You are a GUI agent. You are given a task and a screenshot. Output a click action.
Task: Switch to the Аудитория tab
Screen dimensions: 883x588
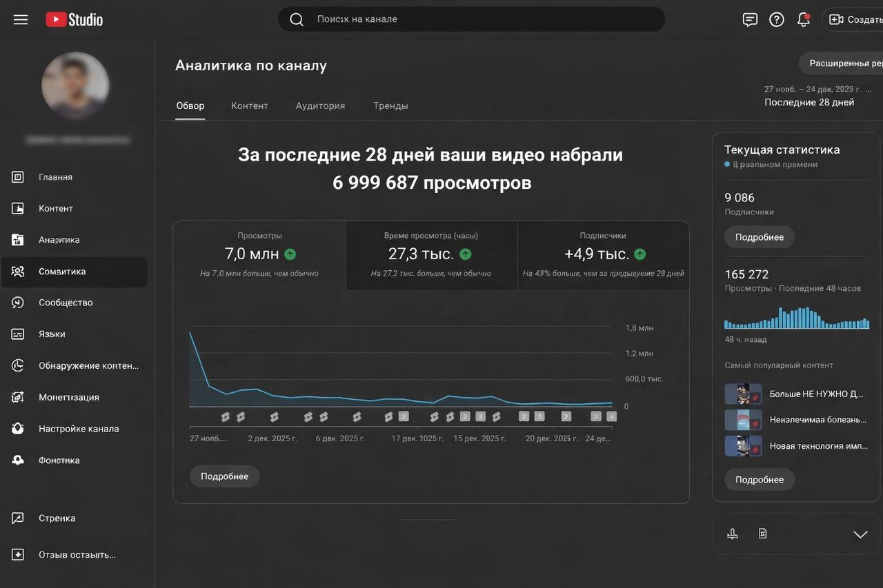tap(319, 105)
